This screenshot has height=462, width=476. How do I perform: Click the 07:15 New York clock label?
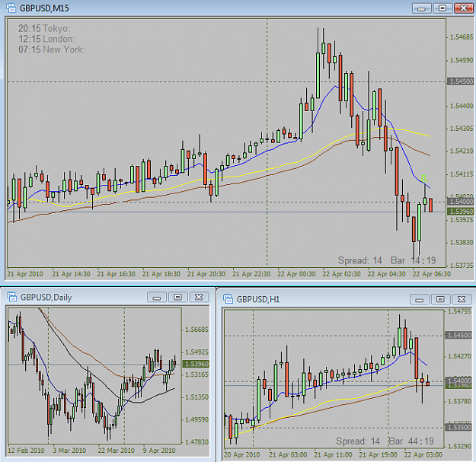pyautogui.click(x=51, y=49)
